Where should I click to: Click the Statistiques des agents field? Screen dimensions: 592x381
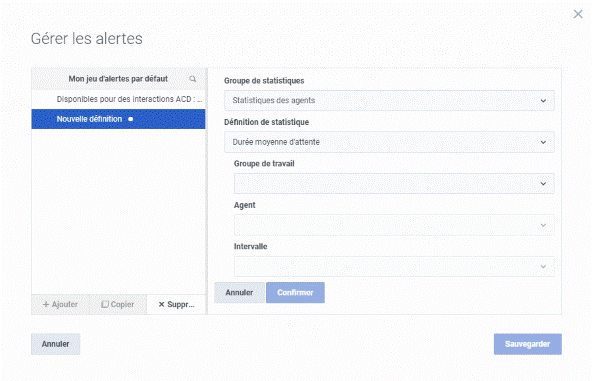click(x=389, y=100)
